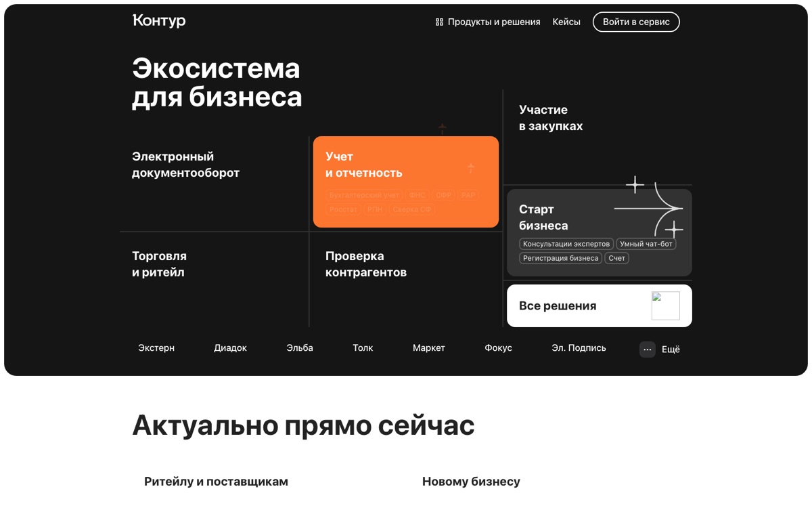This screenshot has width=812, height=508.
Task: Click the Регистрация бизнеса tag
Action: click(561, 258)
